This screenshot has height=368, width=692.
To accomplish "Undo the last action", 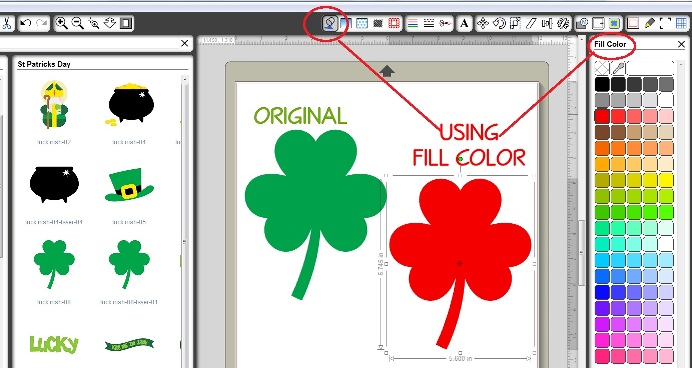I will pos(26,23).
